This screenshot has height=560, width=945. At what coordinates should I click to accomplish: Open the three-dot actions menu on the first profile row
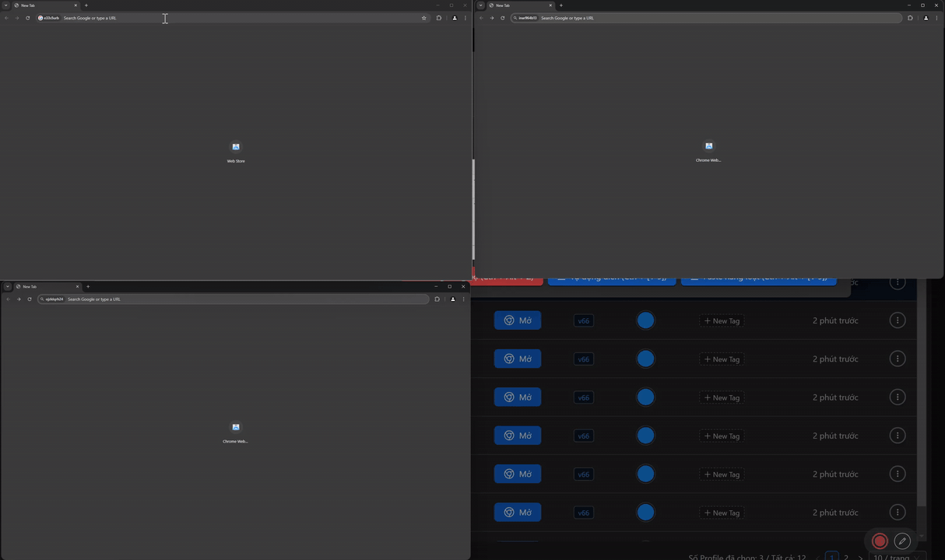(898, 320)
